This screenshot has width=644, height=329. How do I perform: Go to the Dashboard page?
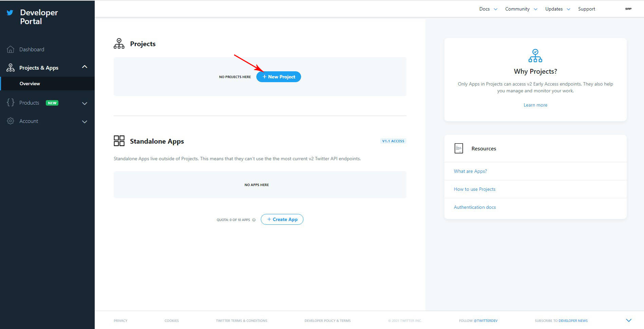(32, 49)
